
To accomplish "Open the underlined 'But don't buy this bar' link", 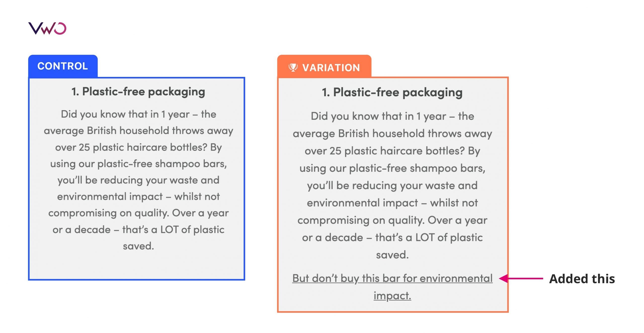I will click(392, 287).
